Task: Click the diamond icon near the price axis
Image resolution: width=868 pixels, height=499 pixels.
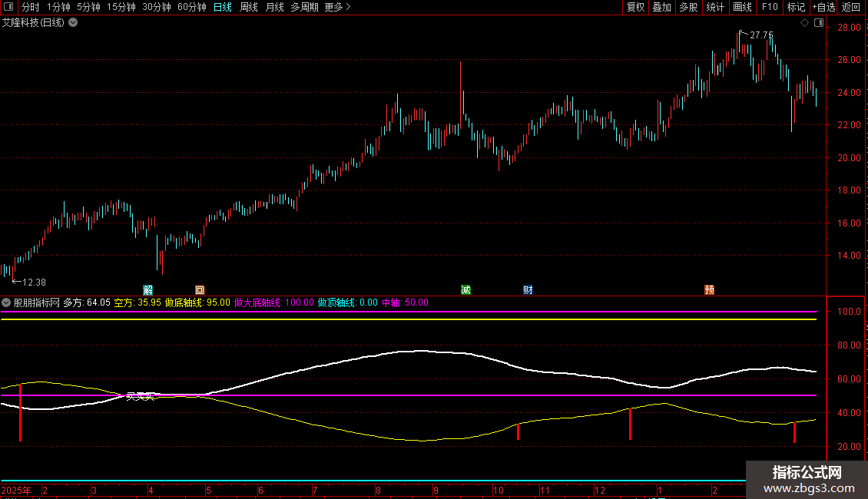Action: click(x=804, y=23)
